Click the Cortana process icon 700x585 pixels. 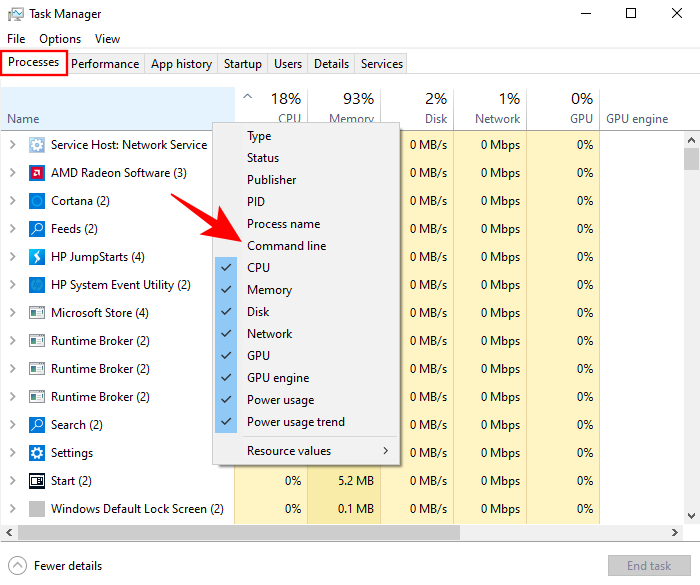[x=37, y=201]
